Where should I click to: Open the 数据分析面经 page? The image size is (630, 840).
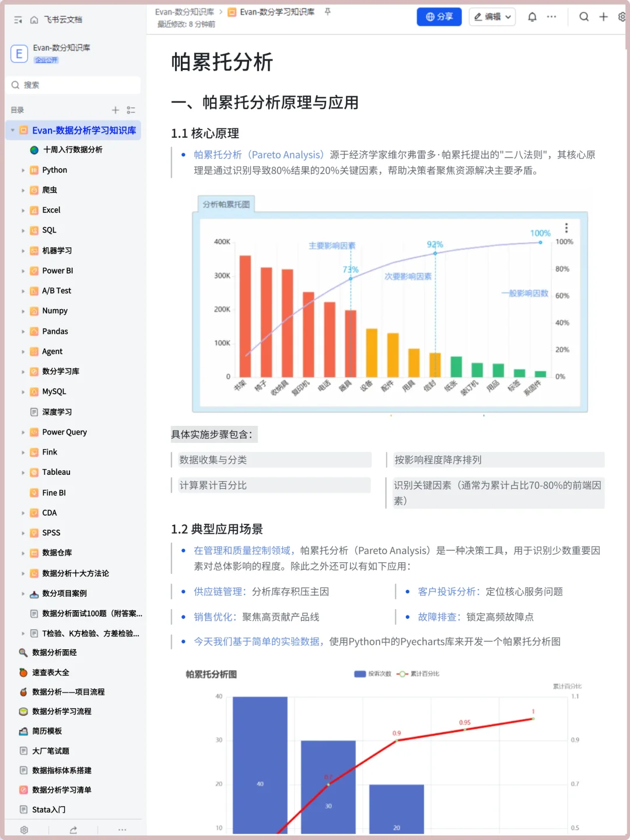click(54, 653)
